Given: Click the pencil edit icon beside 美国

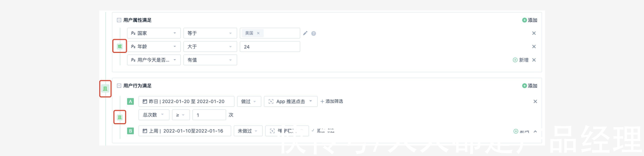Looking at the screenshot, I should coord(305,33).
